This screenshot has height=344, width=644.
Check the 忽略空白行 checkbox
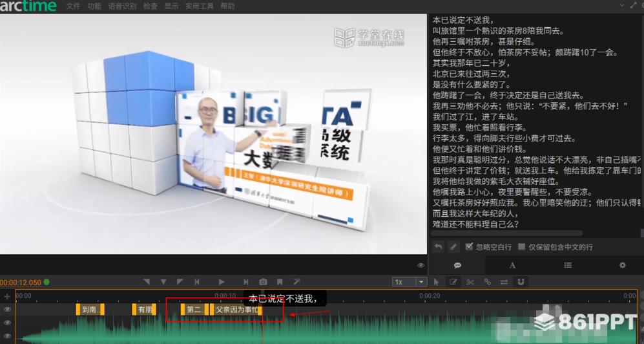click(469, 246)
